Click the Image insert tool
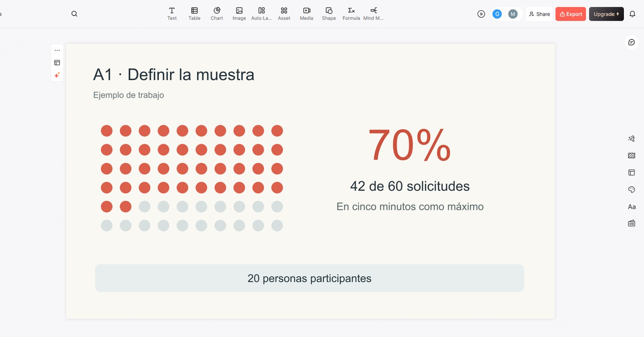The height and width of the screenshot is (337, 644). tap(239, 14)
